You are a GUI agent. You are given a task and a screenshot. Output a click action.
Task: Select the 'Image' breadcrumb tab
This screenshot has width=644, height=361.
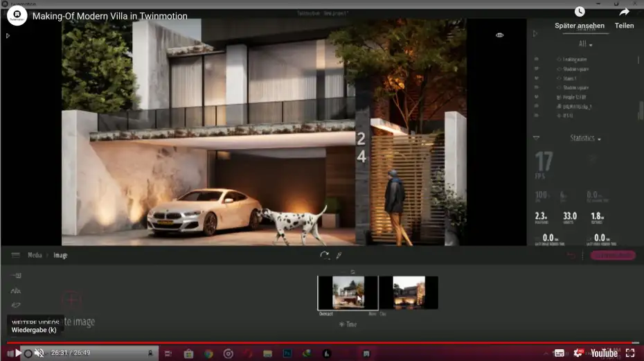tap(60, 255)
